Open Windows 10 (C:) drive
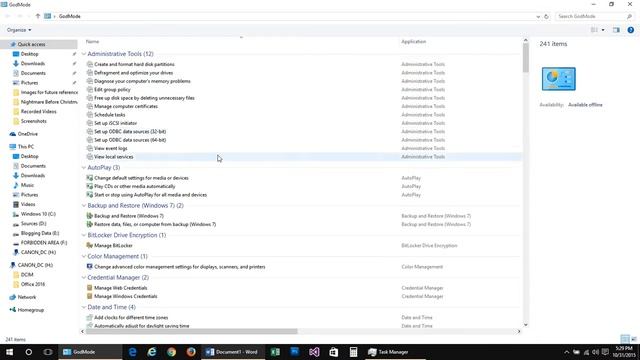640x360 pixels. 38,214
